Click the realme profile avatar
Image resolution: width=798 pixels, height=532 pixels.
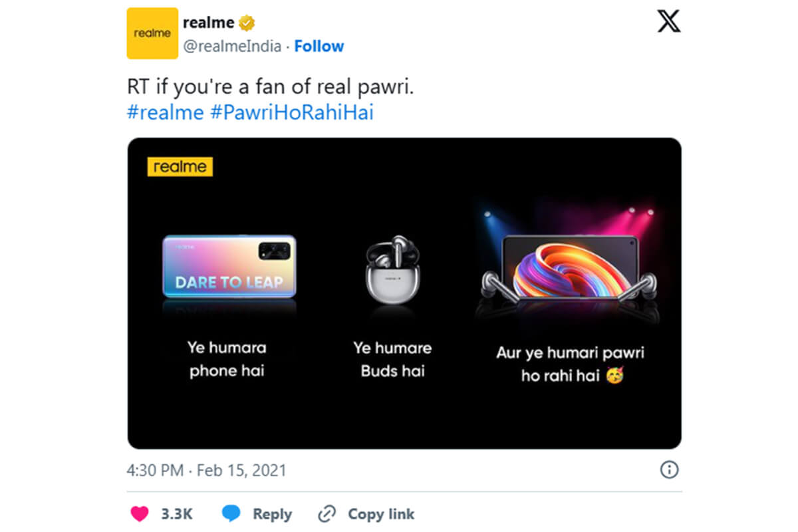point(152,33)
